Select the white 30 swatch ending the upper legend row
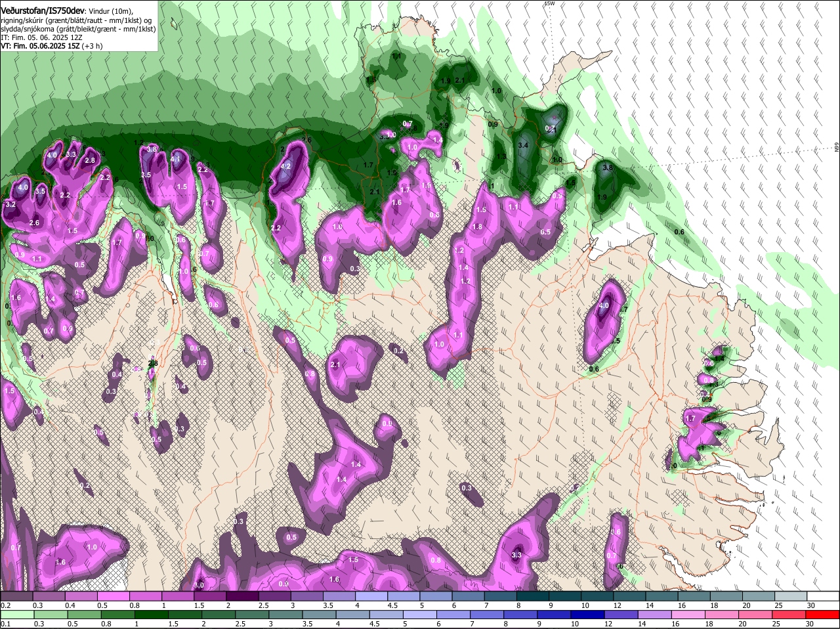Screen dimensions: 840x629 823,596
